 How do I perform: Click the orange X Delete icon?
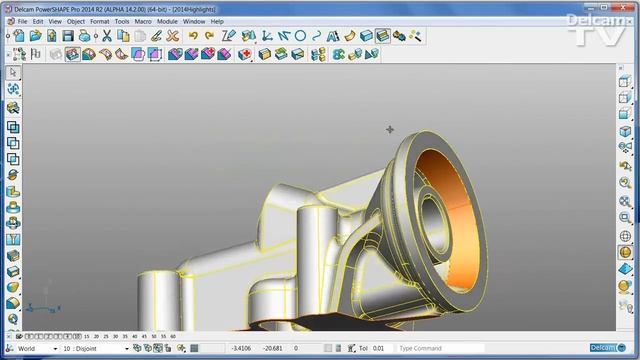[173, 36]
